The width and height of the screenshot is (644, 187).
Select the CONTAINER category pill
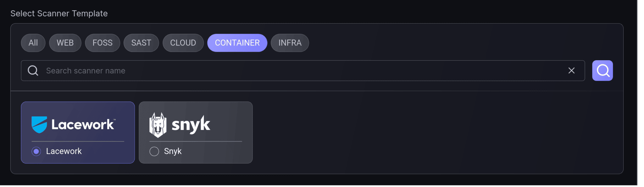(237, 43)
